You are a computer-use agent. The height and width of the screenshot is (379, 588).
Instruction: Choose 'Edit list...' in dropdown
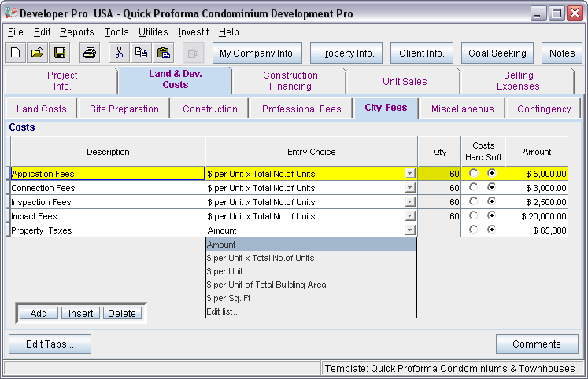click(x=311, y=311)
